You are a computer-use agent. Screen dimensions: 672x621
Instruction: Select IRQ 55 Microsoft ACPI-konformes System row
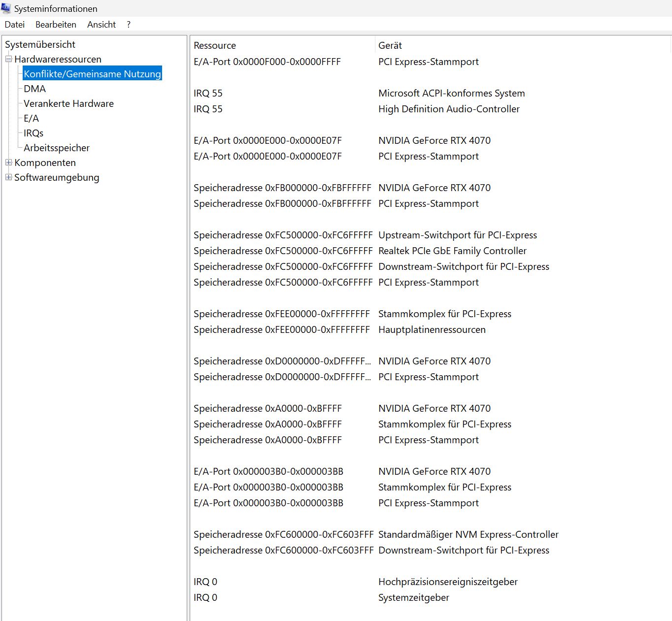[x=431, y=93]
